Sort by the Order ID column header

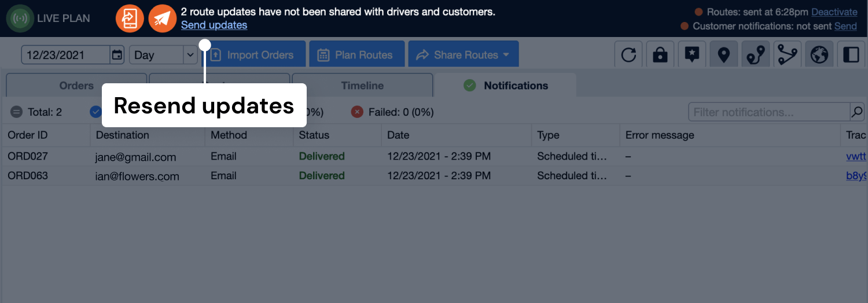(x=46, y=135)
